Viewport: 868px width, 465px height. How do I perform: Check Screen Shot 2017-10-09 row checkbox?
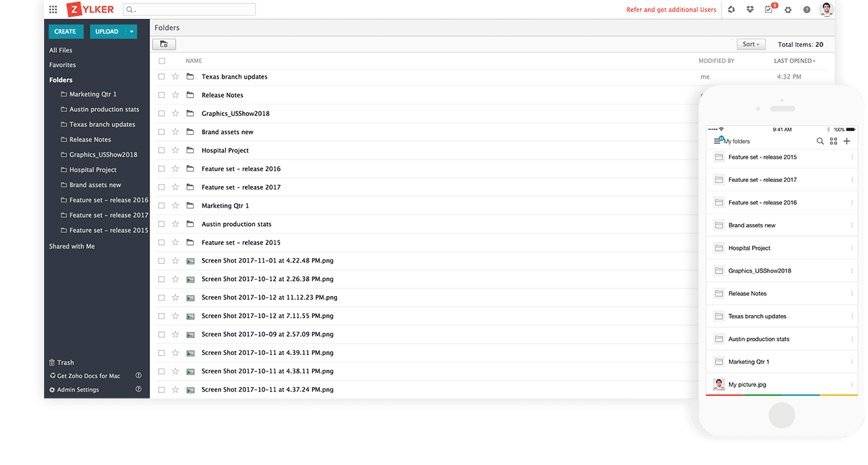161,334
